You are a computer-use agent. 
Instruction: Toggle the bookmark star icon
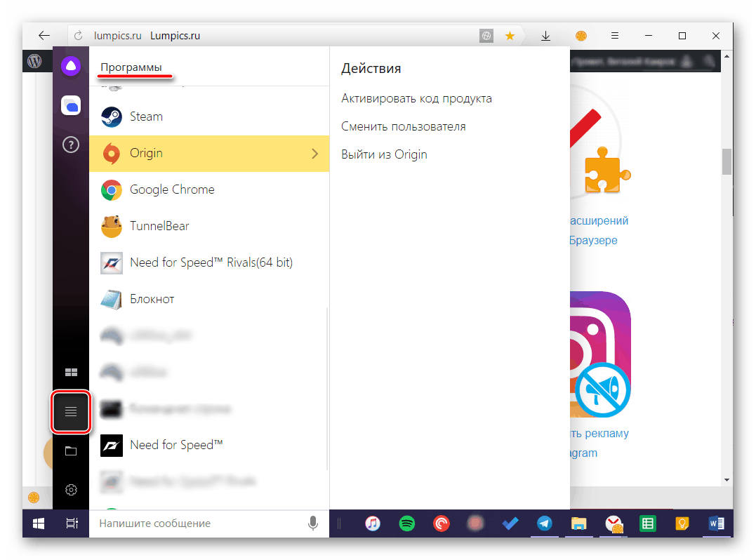(x=510, y=36)
